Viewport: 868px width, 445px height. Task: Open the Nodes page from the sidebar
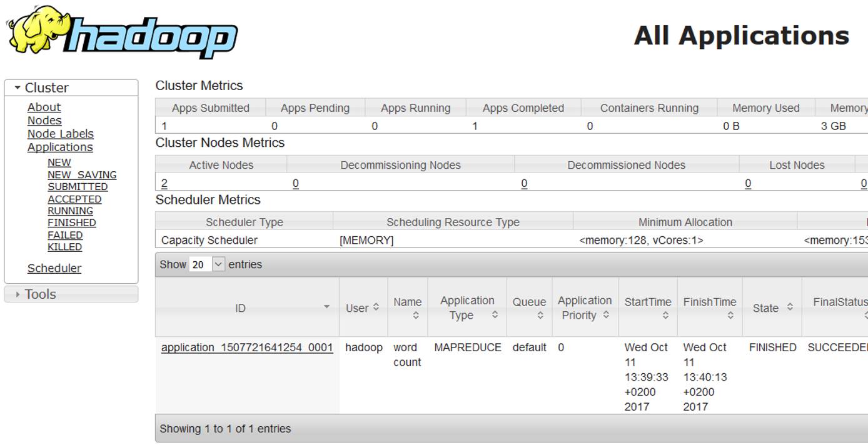(x=44, y=120)
